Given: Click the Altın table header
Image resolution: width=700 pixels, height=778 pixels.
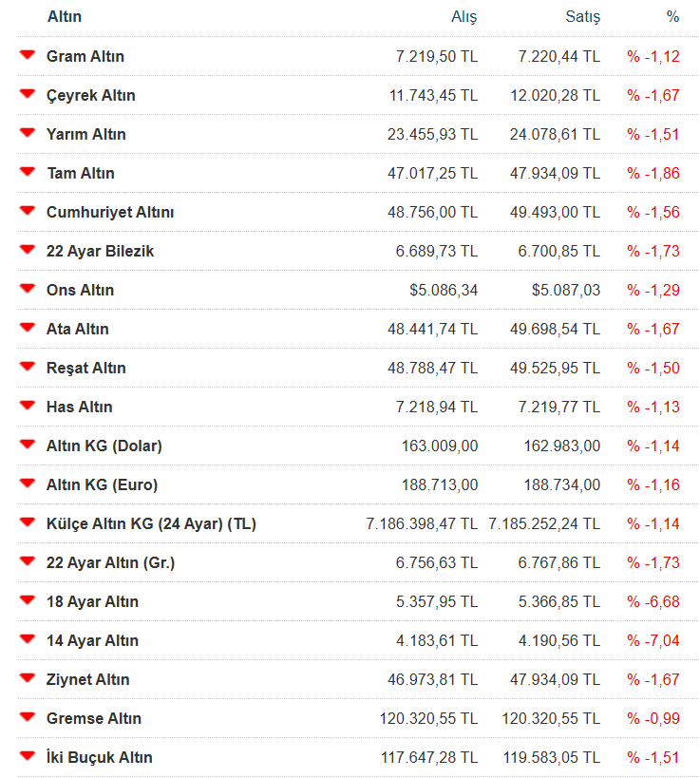Looking at the screenshot, I should [x=64, y=17].
